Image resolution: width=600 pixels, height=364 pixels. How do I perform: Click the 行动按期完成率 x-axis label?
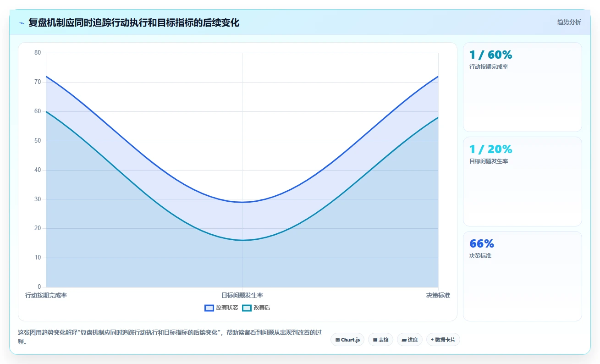click(x=46, y=296)
